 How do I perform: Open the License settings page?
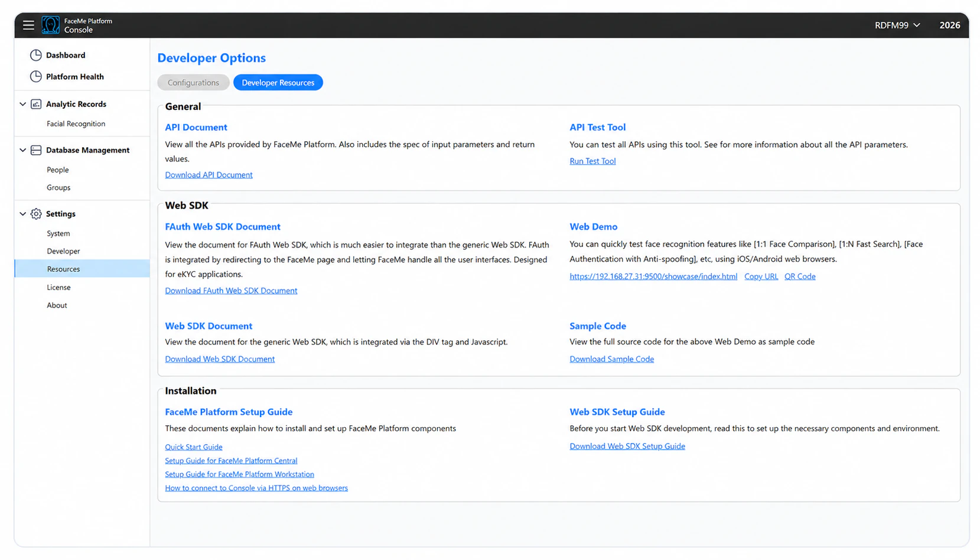click(x=58, y=287)
